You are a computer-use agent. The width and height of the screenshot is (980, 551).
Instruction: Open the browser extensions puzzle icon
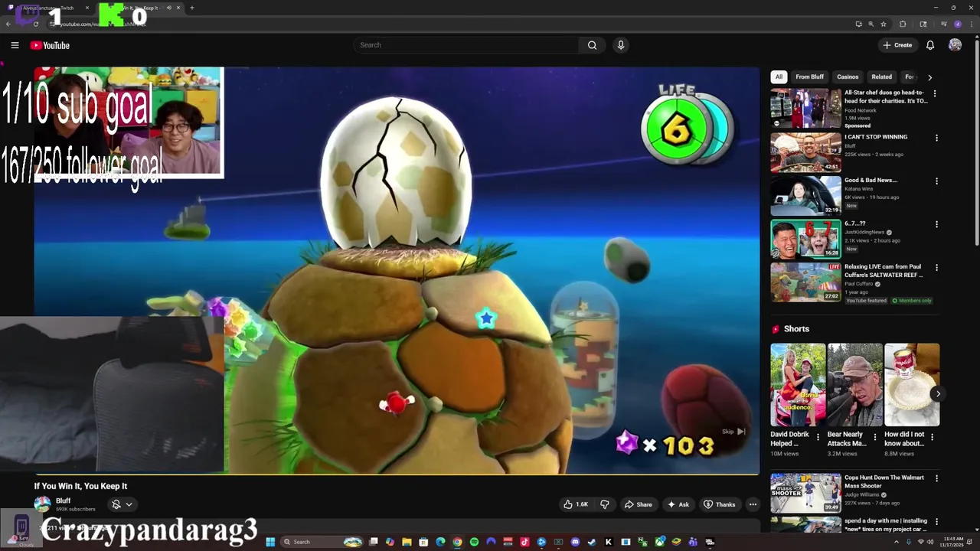click(903, 24)
